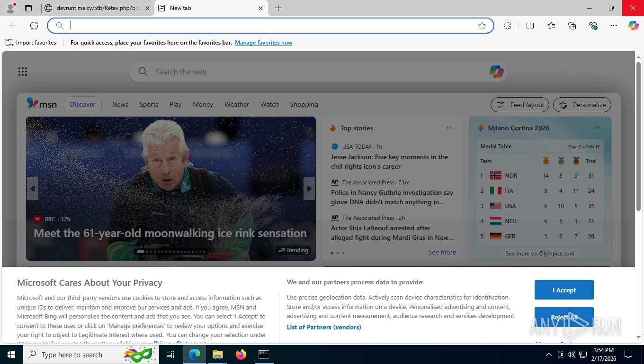
Task: Open the terminal window in taskbar
Action: pos(264,355)
